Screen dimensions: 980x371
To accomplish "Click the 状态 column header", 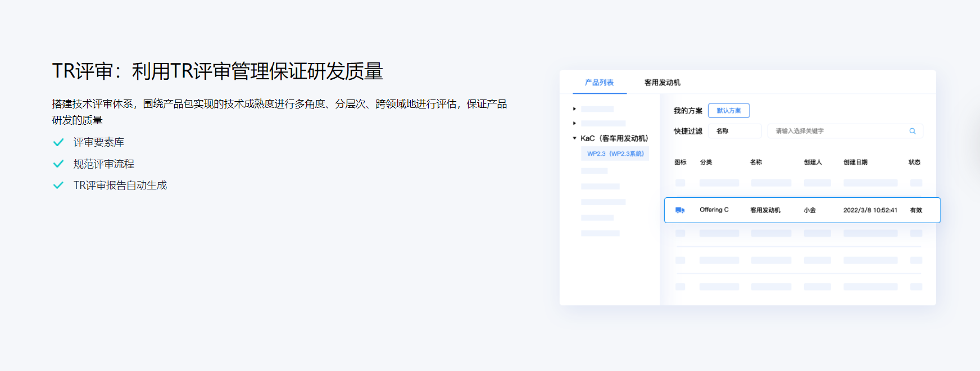I will (915, 162).
